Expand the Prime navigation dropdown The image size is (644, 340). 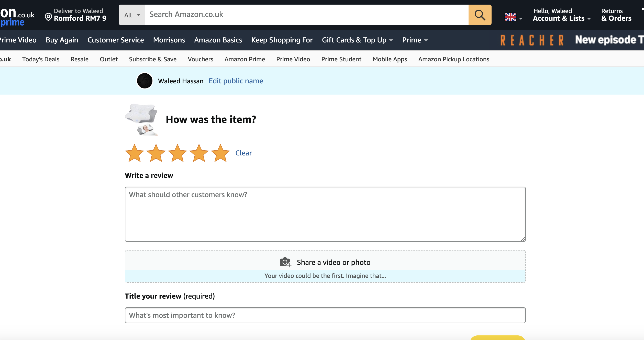(415, 40)
